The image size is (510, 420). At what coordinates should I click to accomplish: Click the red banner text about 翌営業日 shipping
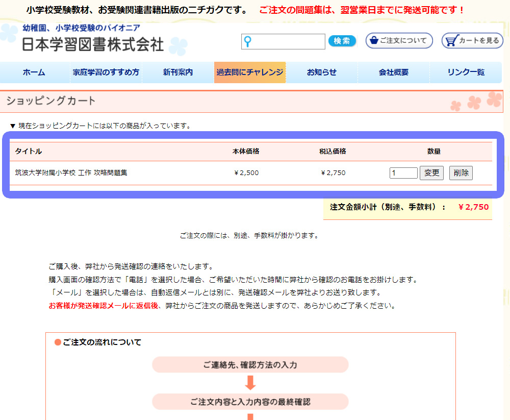click(x=362, y=10)
